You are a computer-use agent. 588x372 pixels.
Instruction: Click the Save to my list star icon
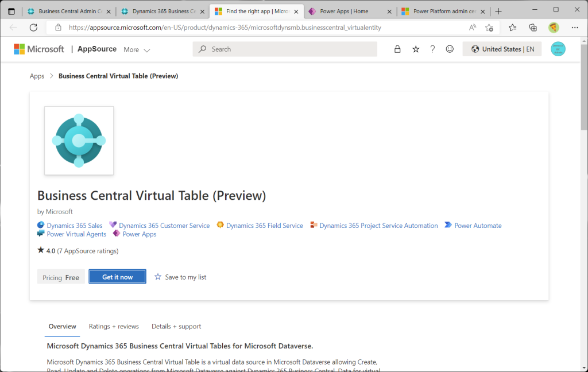point(158,277)
